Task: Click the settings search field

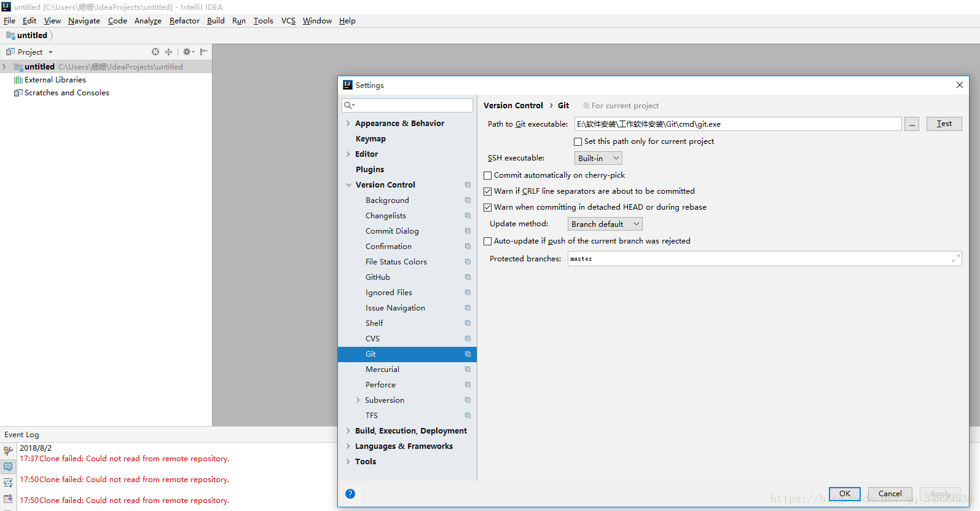Action: (407, 105)
